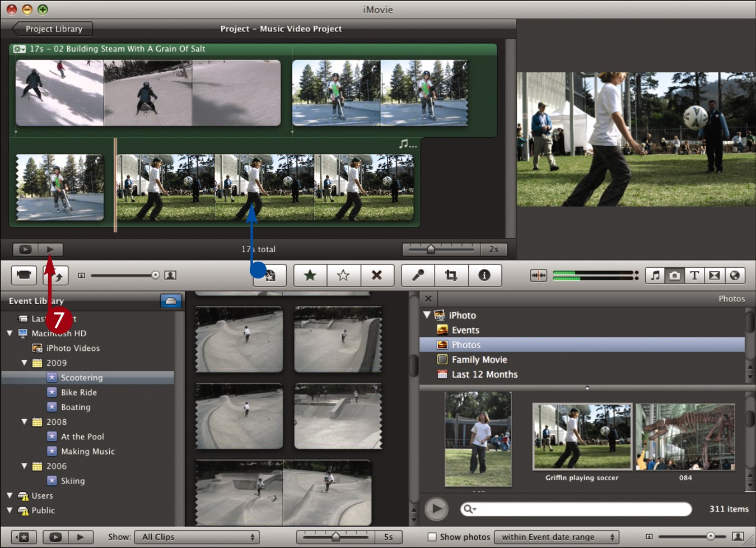Play selected events from beginning
This screenshot has height=548, width=756.
point(80,537)
